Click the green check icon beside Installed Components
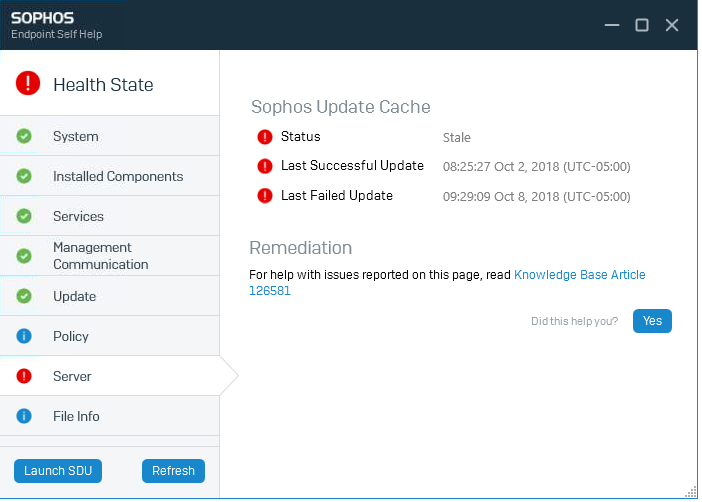 click(x=24, y=176)
